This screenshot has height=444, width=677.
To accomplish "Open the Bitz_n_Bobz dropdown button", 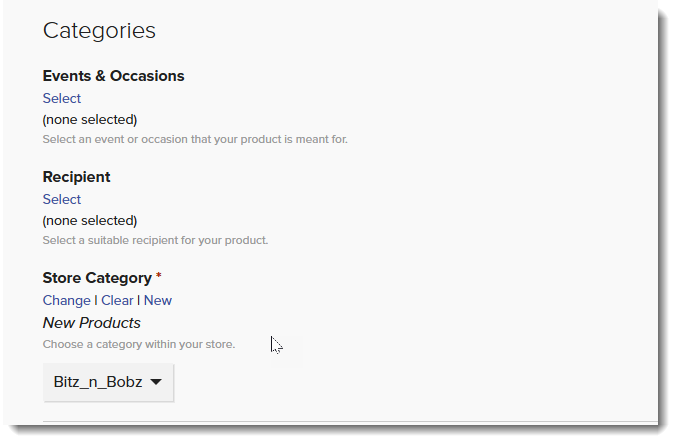I will tap(108, 382).
